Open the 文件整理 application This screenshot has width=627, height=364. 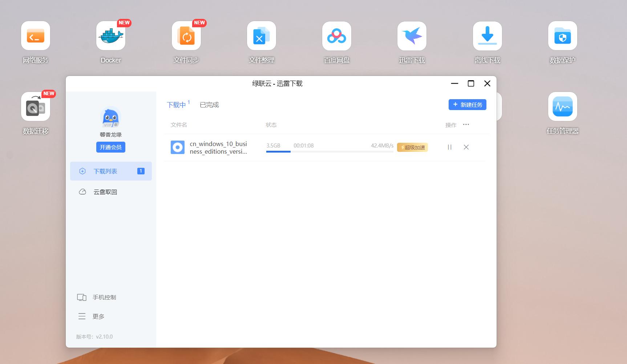261,36
